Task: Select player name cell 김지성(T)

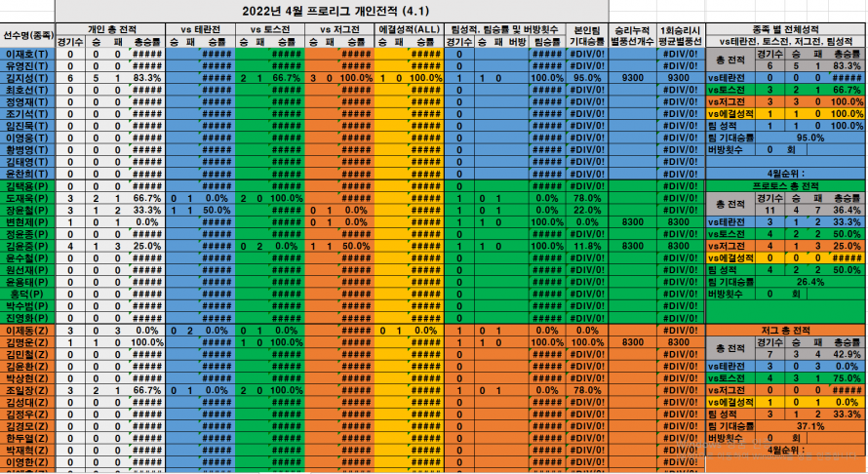Action: click(27, 78)
